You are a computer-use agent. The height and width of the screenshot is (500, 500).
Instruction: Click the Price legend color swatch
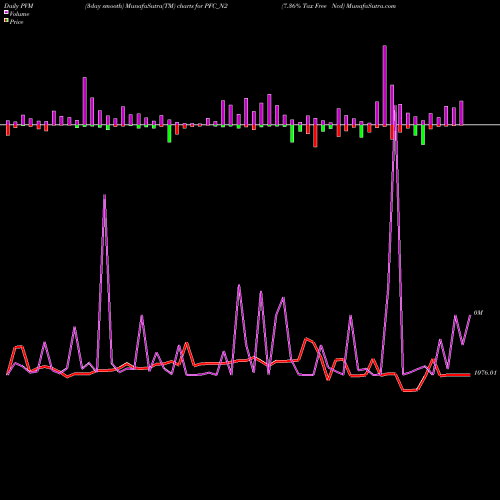[6, 21]
